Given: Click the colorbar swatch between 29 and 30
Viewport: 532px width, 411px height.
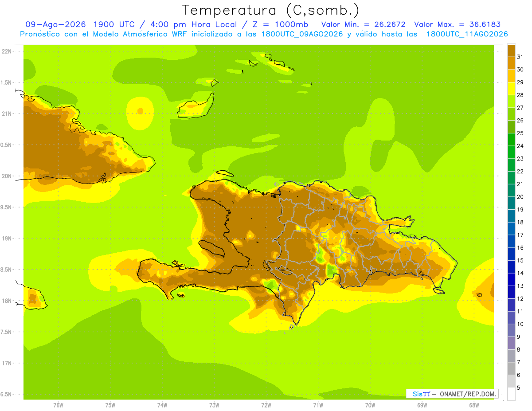Looking at the screenshot, I should (x=511, y=76).
